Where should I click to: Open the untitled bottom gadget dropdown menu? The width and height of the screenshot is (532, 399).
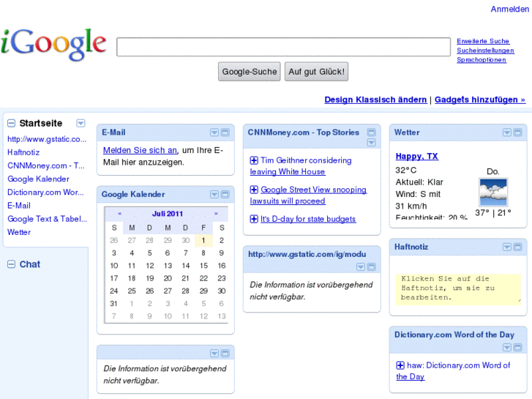point(214,354)
